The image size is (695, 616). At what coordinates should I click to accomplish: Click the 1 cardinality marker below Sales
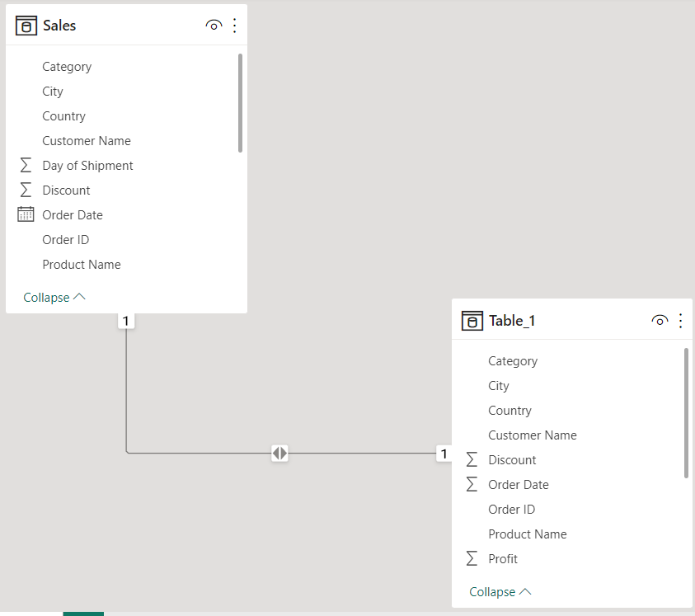click(125, 321)
